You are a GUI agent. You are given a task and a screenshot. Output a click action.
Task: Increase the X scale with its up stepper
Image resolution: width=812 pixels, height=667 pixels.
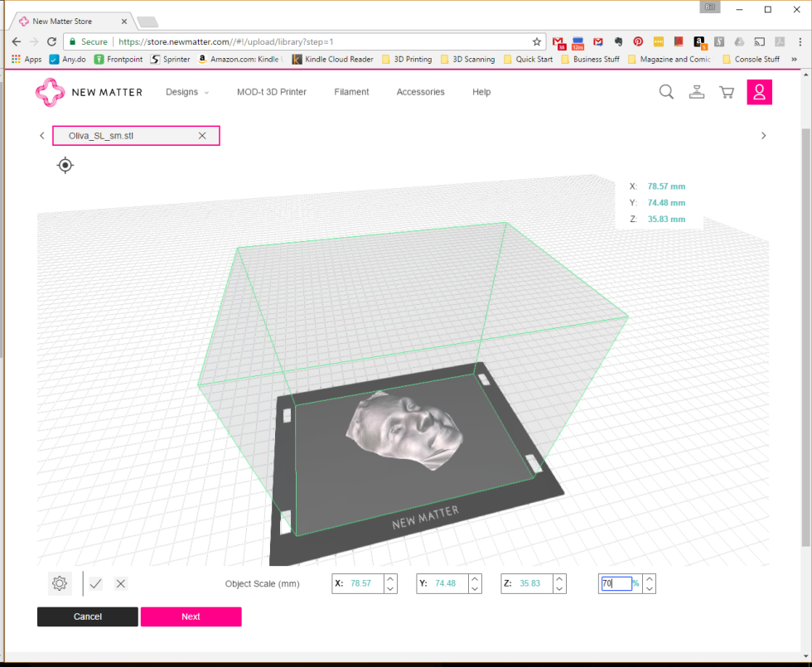pos(389,578)
